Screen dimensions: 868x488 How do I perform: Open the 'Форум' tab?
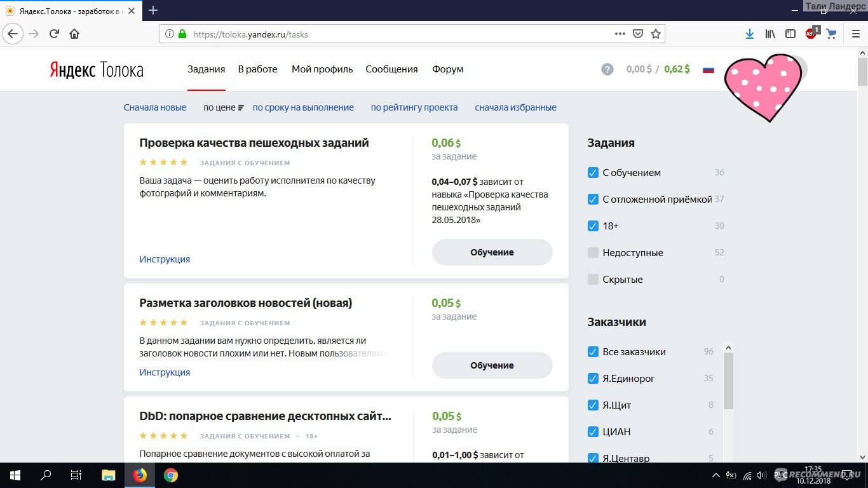pos(447,69)
